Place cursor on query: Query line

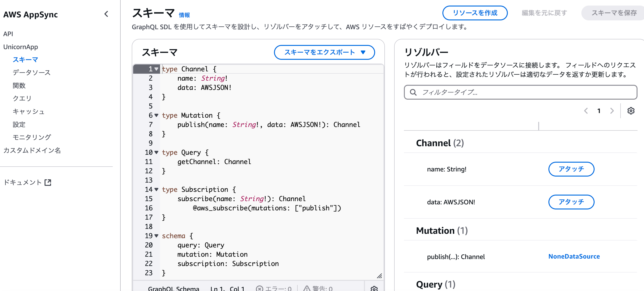point(201,245)
